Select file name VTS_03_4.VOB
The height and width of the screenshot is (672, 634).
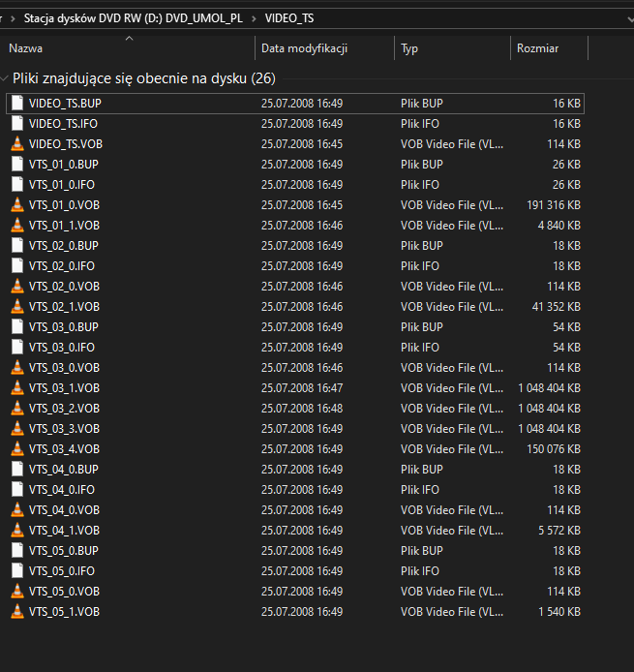[x=64, y=448]
